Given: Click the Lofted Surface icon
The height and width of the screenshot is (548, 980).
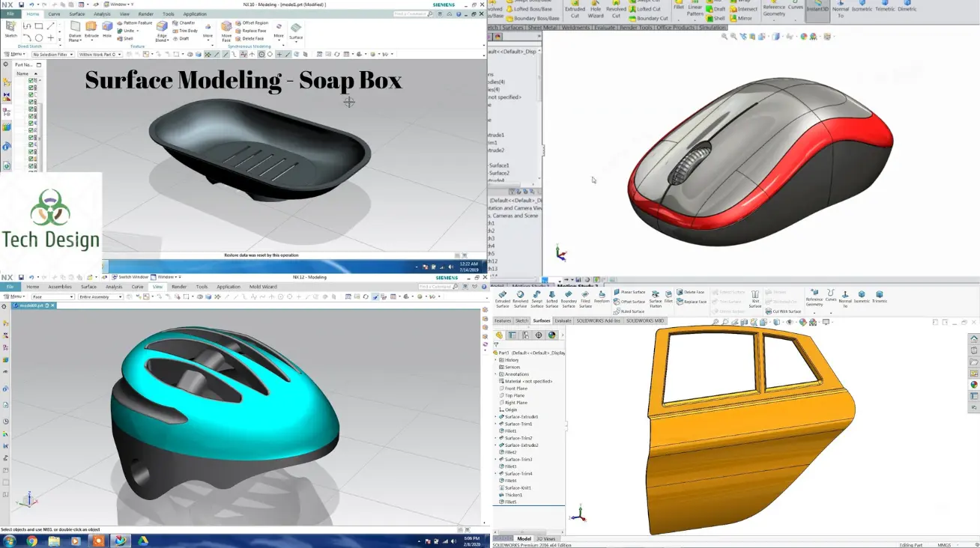Looking at the screenshot, I should (552, 298).
